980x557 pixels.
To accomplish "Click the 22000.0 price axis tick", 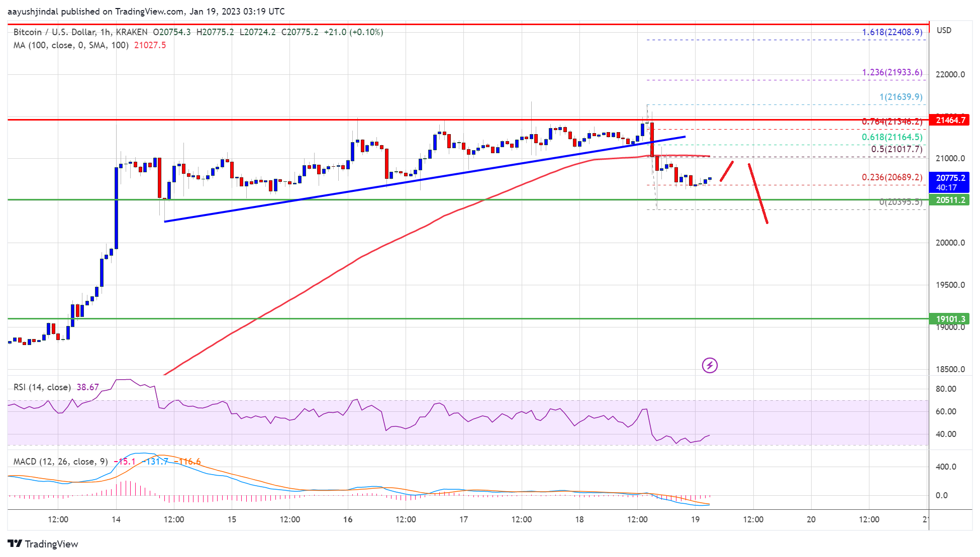I will (950, 74).
